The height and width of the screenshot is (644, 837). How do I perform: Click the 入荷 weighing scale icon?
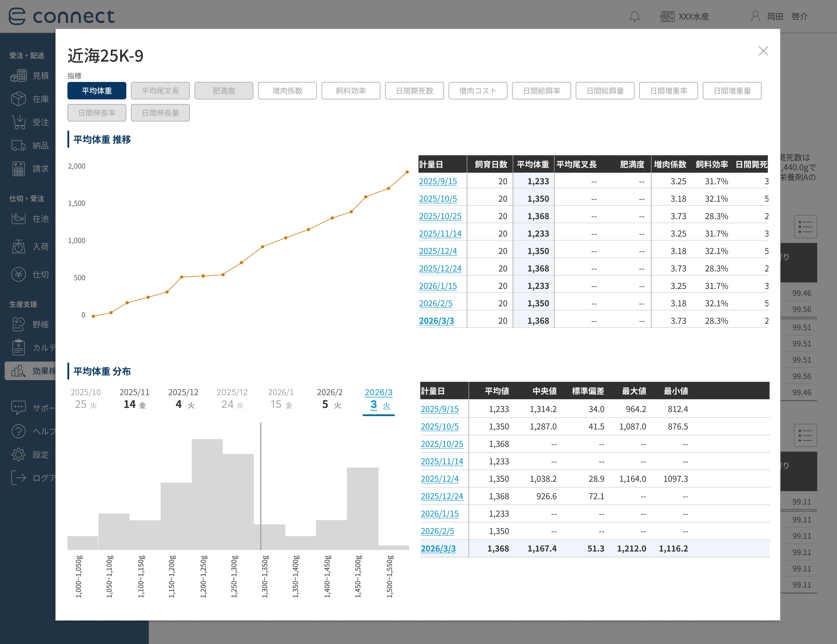pyautogui.click(x=18, y=246)
